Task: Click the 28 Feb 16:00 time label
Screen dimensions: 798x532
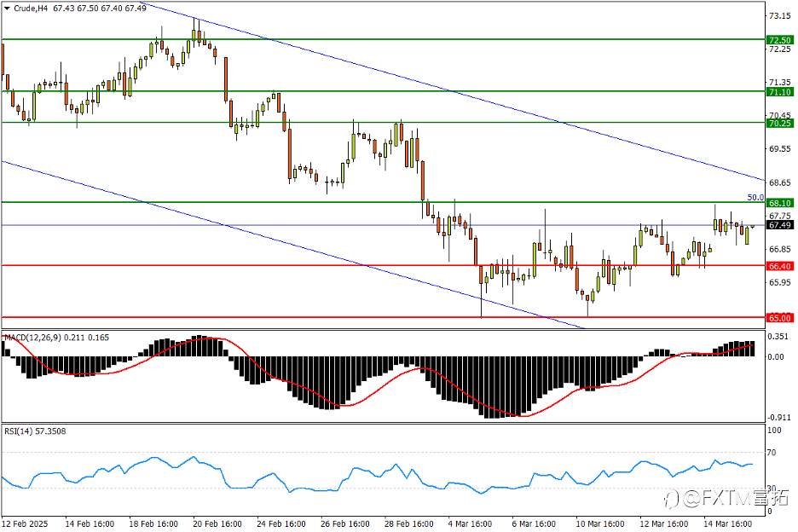Action: (409, 523)
